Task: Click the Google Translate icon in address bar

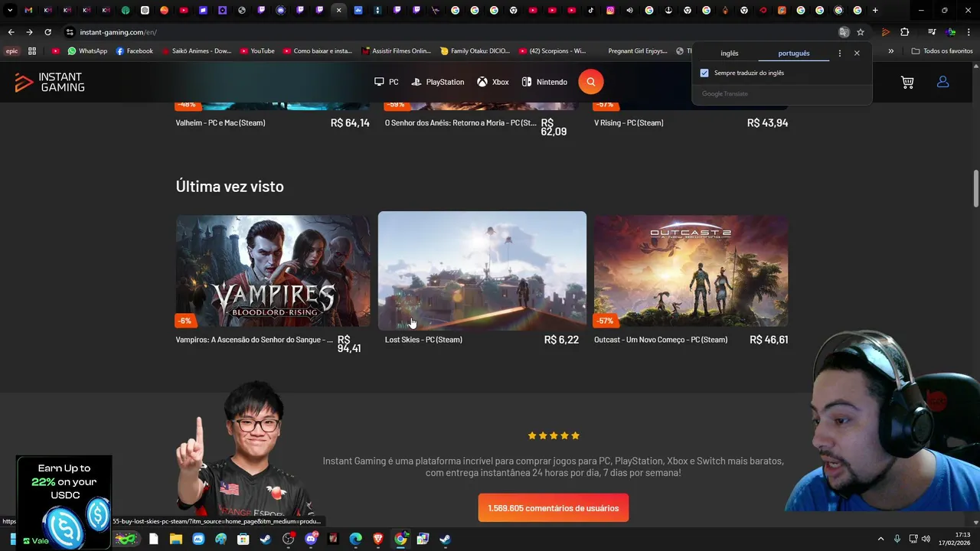Action: (844, 32)
